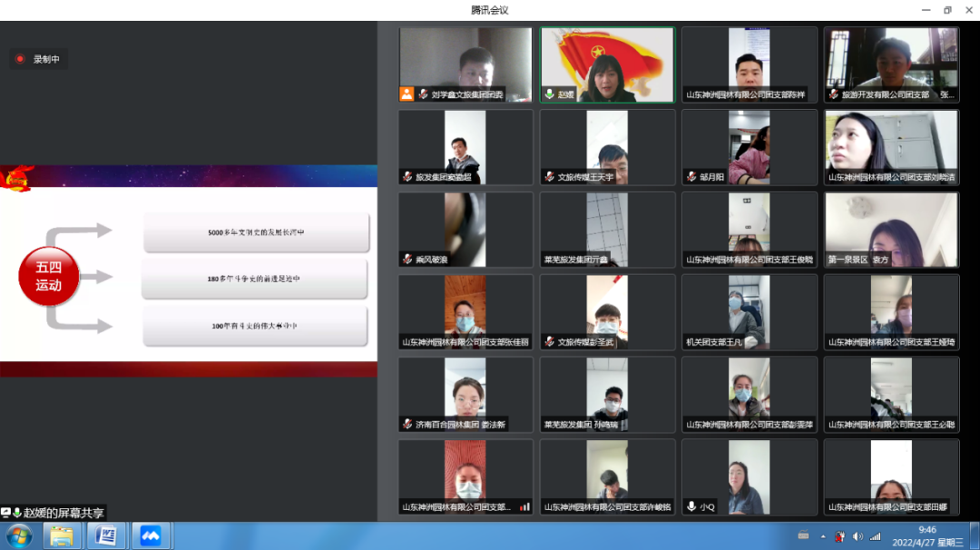This screenshot has width=980, height=550.
Task: Select the 第一泉景区 袁方 video tile
Action: click(x=891, y=230)
